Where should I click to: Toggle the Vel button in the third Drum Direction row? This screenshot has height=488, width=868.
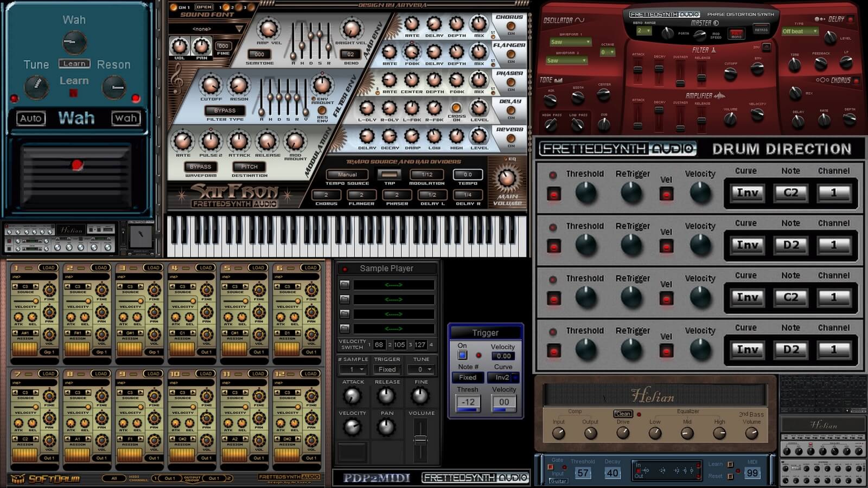pyautogui.click(x=666, y=299)
